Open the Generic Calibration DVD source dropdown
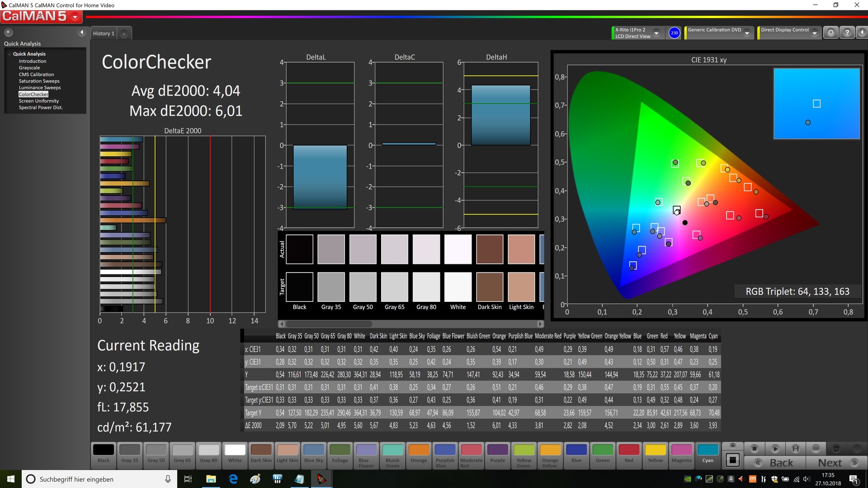The image size is (868, 488). tap(747, 33)
